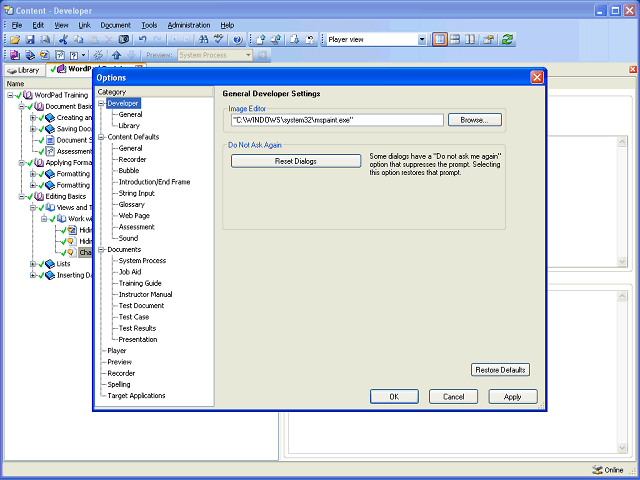This screenshot has height=480, width=640.
Task: Click the Open folder icon in toolbar
Action: 15,40
